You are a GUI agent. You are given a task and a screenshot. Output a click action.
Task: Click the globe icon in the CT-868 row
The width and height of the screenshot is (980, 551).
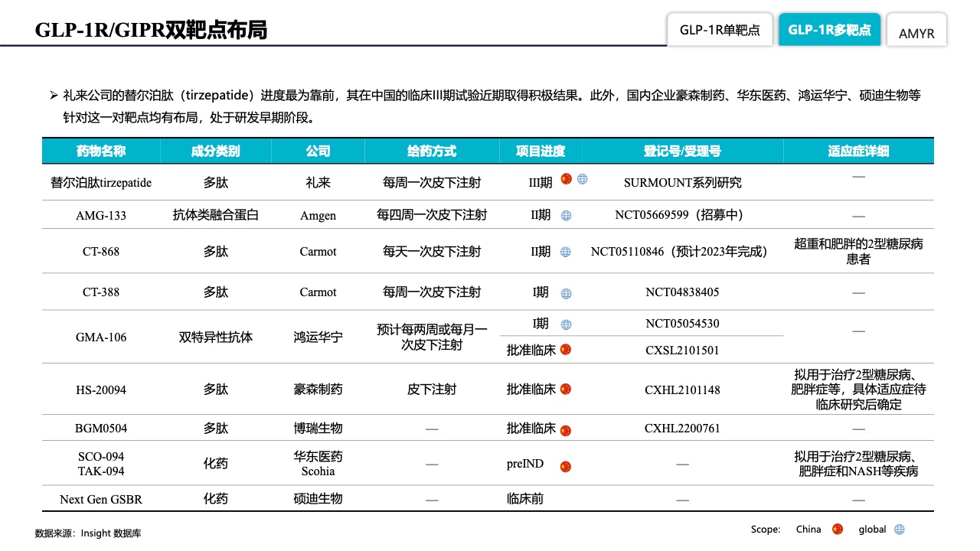tap(566, 252)
